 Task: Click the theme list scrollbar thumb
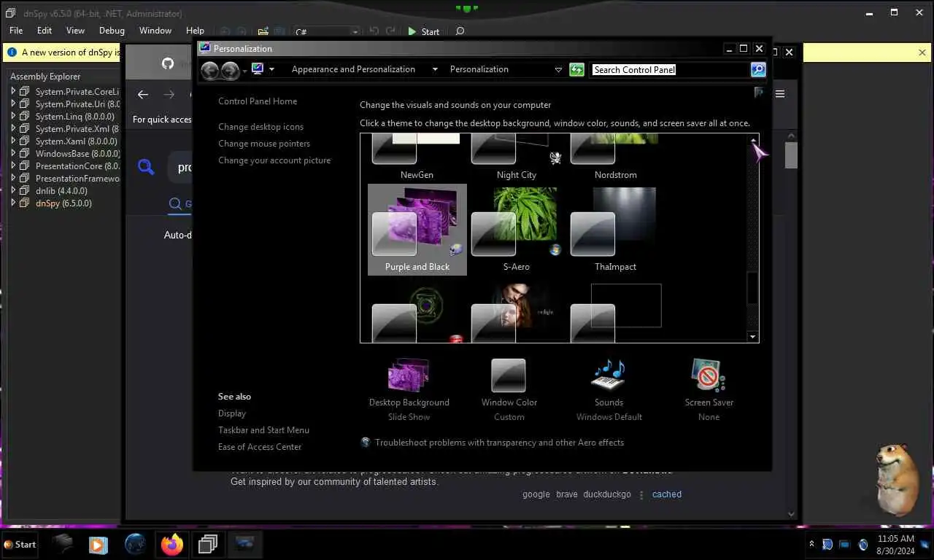(753, 287)
